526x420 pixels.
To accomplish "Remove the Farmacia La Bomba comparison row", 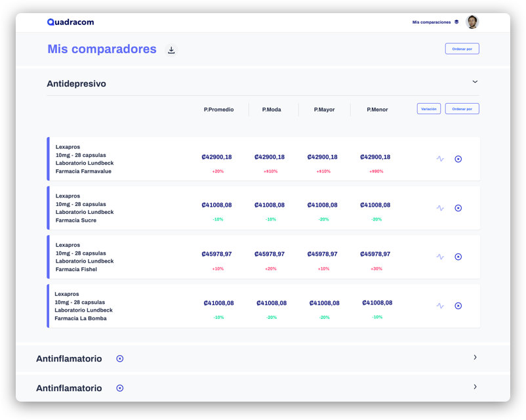I will coord(458,306).
